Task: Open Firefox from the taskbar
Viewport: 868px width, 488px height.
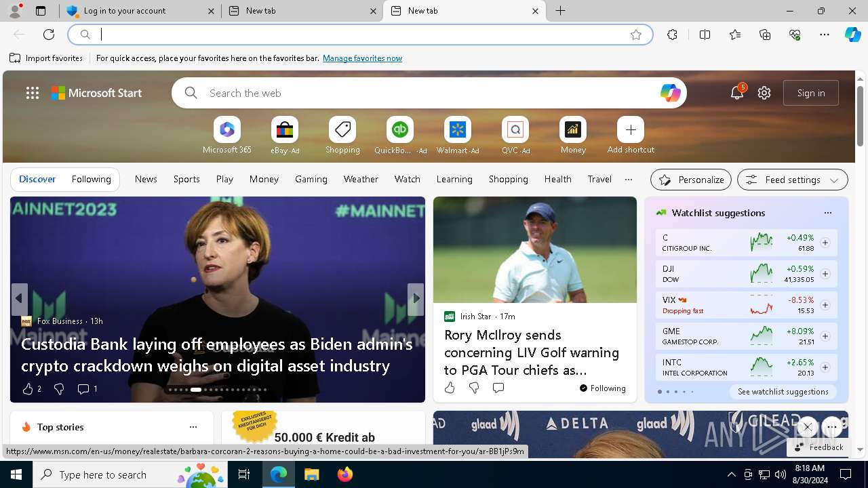Action: pos(345,474)
